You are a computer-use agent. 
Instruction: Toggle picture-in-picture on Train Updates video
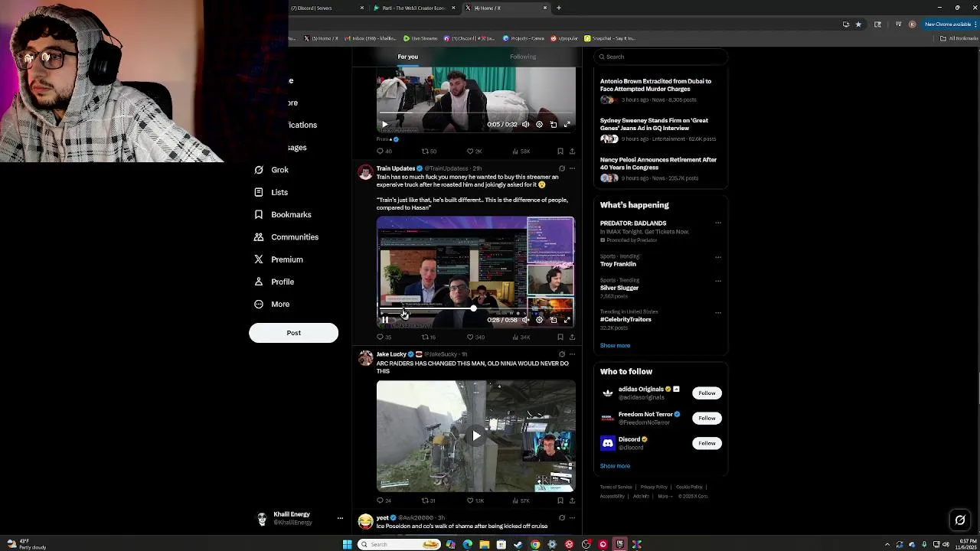click(554, 320)
